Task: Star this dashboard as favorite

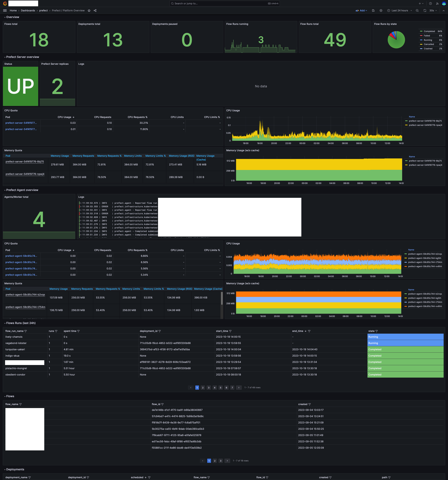Action: pyautogui.click(x=89, y=11)
